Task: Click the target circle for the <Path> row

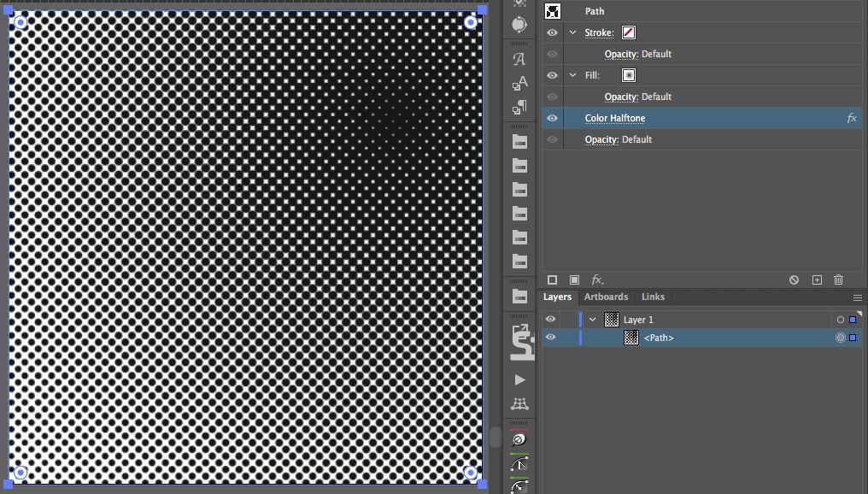Action: pyautogui.click(x=841, y=338)
